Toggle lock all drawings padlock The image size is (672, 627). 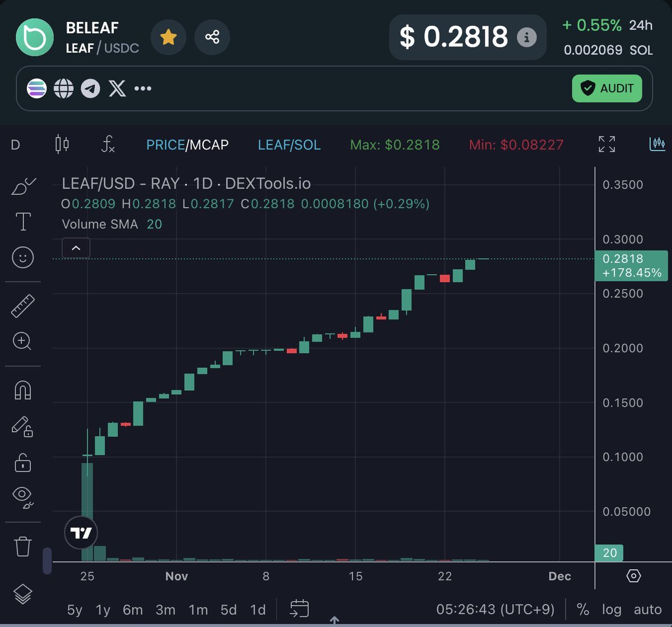(x=22, y=462)
